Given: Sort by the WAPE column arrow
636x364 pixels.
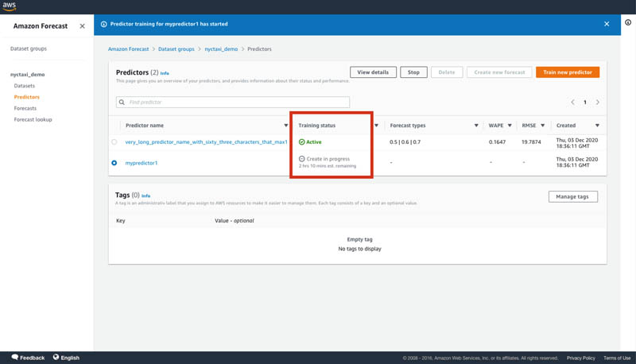Looking at the screenshot, I should [x=510, y=126].
